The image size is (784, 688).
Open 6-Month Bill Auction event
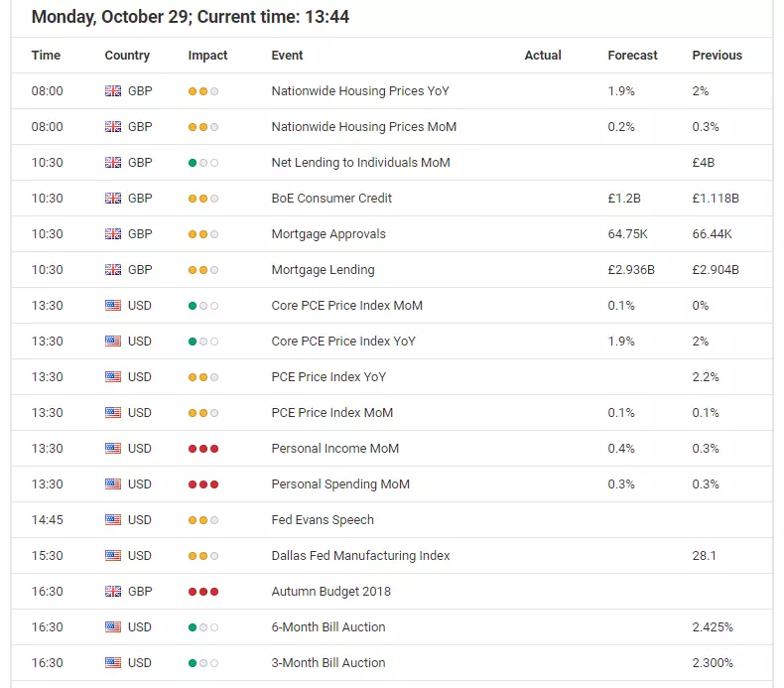pos(328,627)
